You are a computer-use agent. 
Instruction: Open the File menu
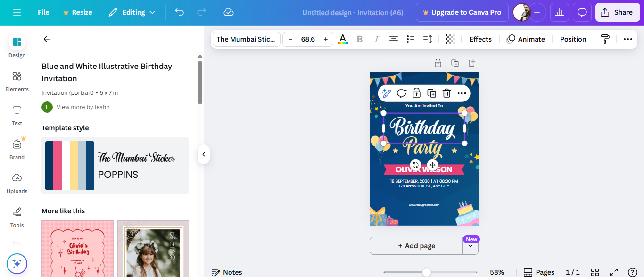pos(43,12)
